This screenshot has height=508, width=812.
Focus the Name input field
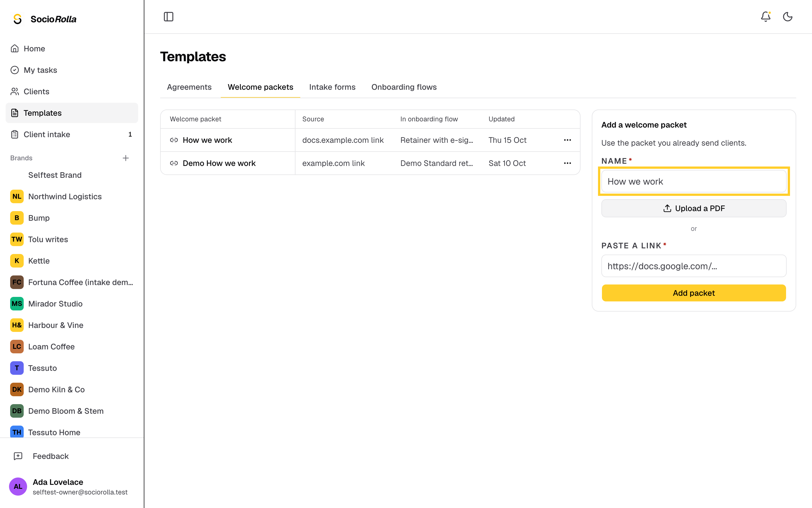click(694, 181)
